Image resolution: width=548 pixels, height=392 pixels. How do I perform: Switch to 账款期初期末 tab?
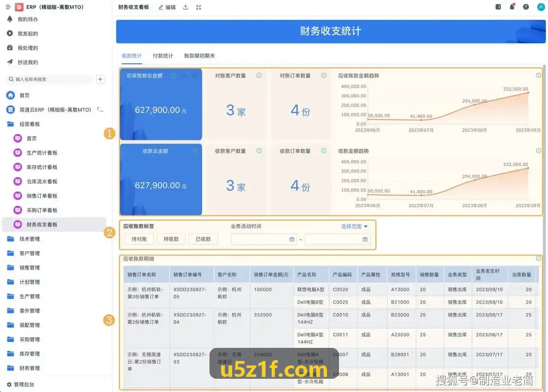click(199, 56)
